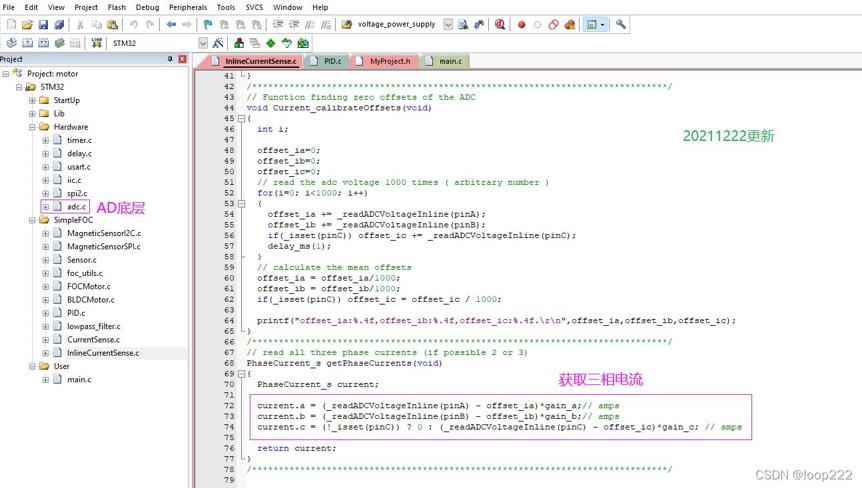The image size is (862, 488).
Task: Click the voltage_power_supply find text field
Action: pyautogui.click(x=399, y=24)
